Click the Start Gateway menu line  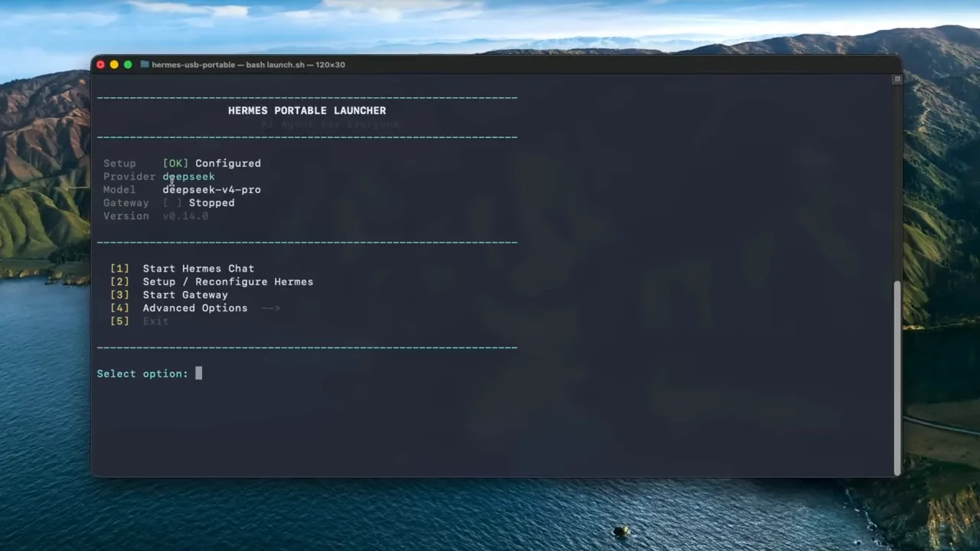185,295
